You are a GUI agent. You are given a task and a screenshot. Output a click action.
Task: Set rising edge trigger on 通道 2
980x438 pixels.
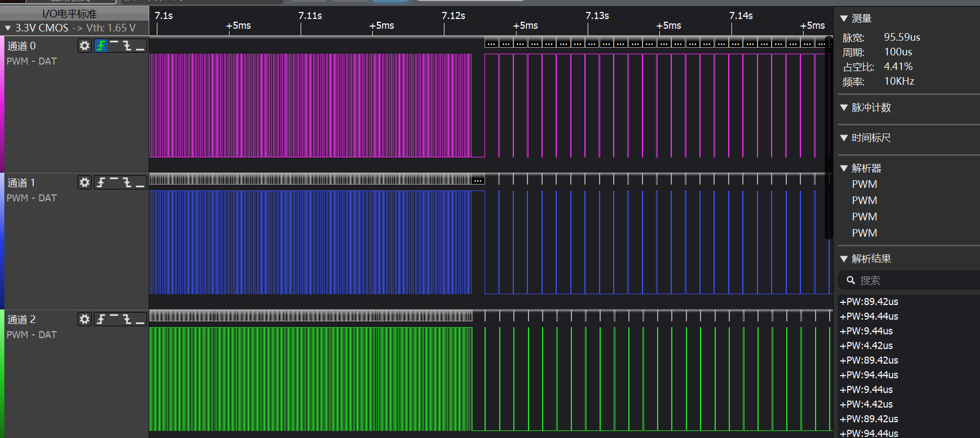(x=101, y=319)
